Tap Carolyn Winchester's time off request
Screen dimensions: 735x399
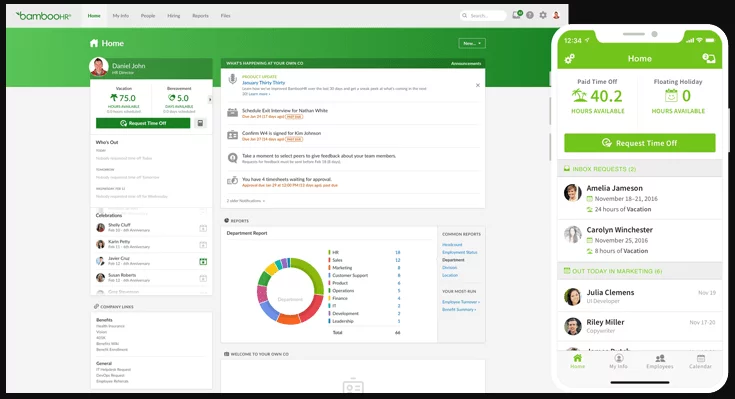pyautogui.click(x=640, y=240)
